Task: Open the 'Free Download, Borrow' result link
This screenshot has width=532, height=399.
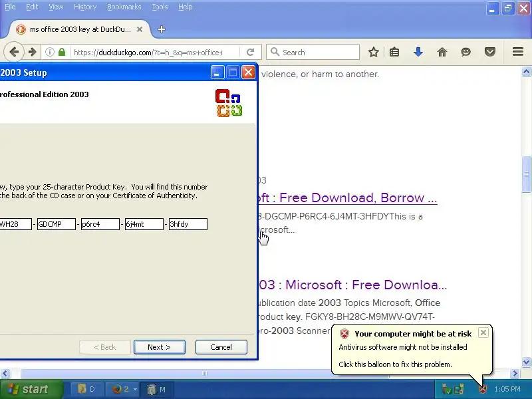Action: [348, 198]
